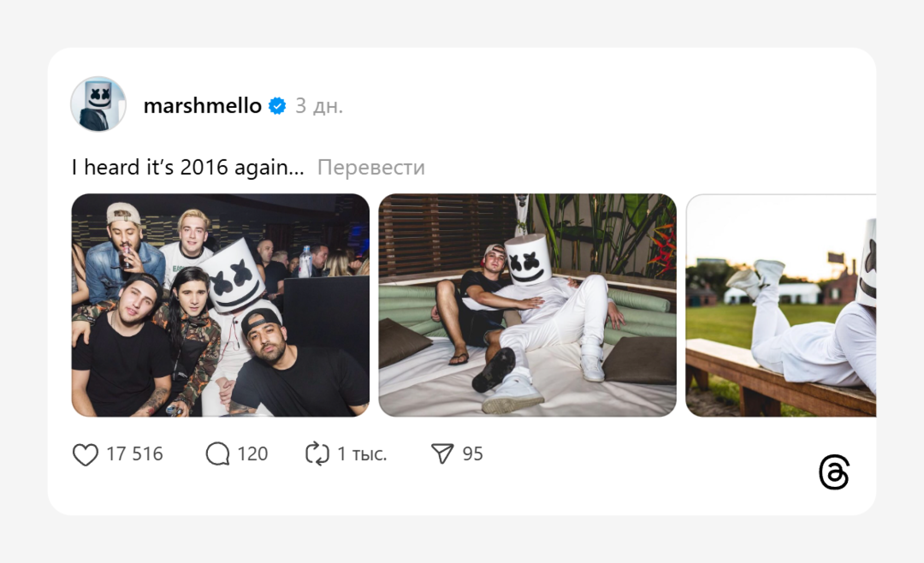The width and height of the screenshot is (924, 563).
Task: Open the marshmello username link
Action: [x=203, y=105]
